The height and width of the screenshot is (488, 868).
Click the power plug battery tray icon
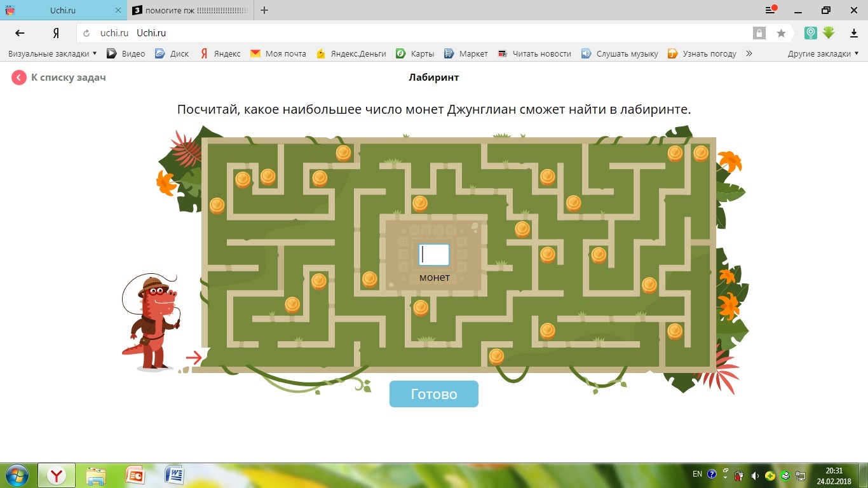(740, 475)
